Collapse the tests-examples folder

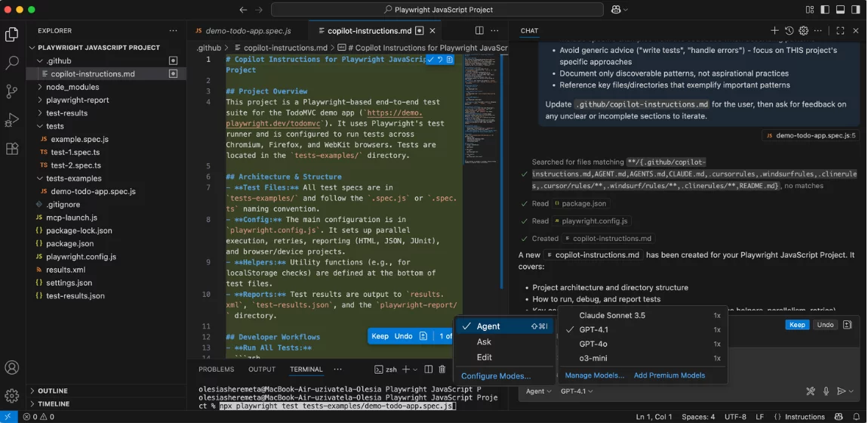(73, 178)
